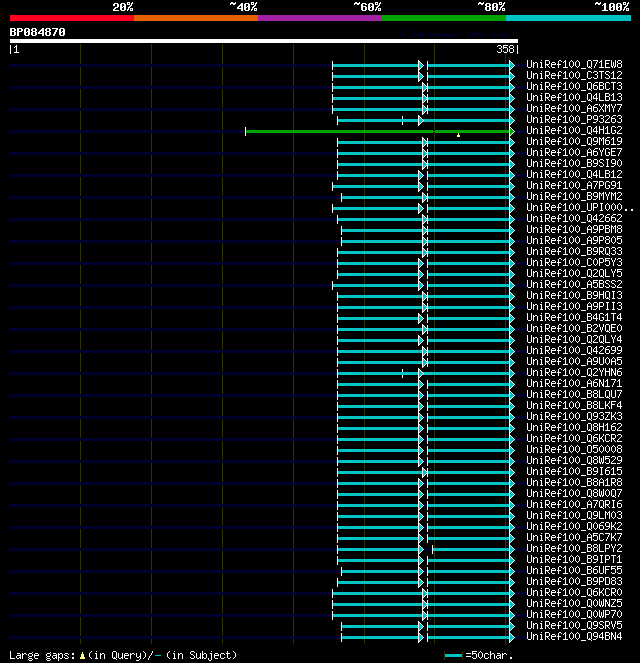
Task: Open hit UniRef100_B9HQI3
Action: point(574,295)
